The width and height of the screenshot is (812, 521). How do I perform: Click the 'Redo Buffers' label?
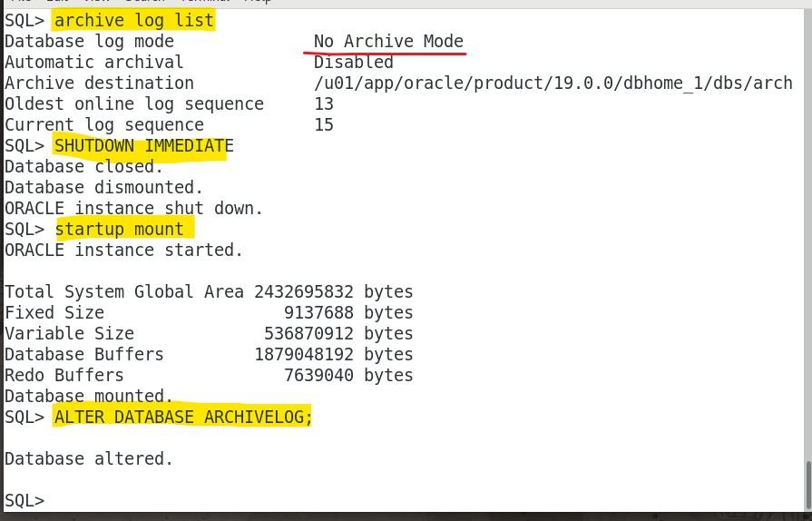(x=64, y=375)
